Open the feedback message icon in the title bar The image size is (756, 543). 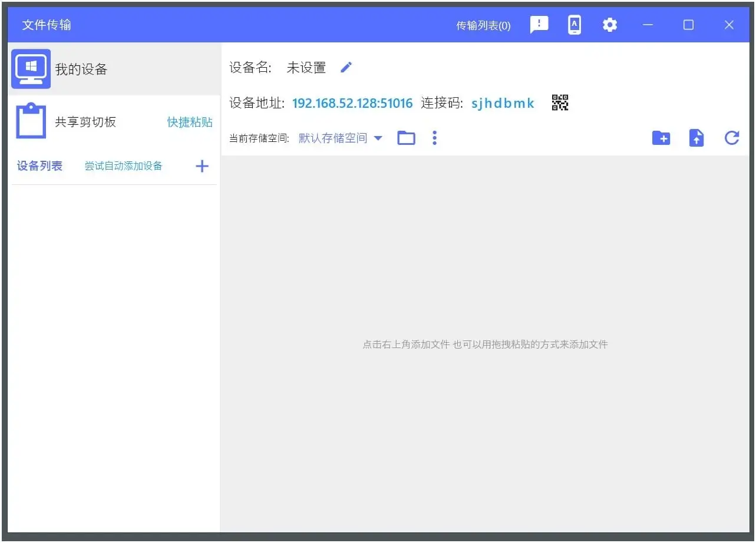click(539, 25)
